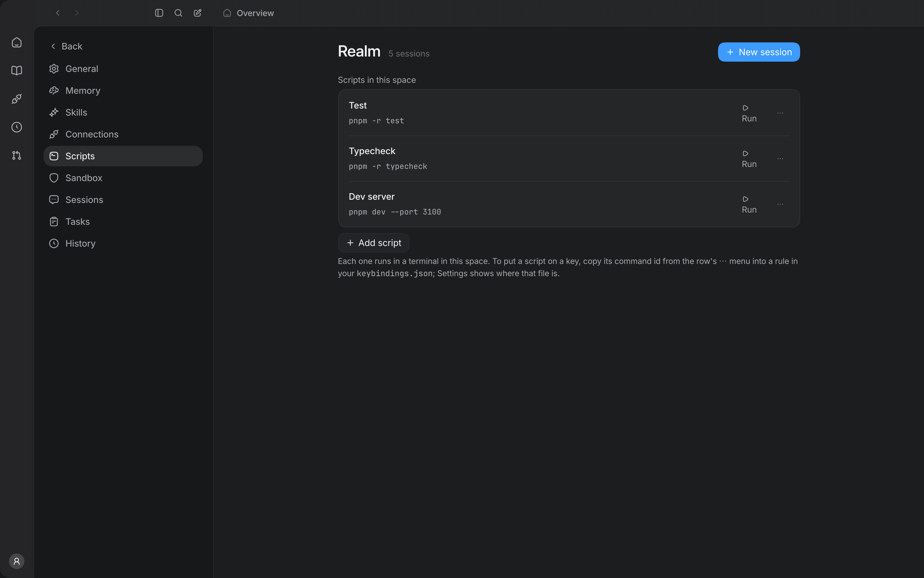This screenshot has height=578, width=924.
Task: Click the 'pnpm -r test' command text
Action: [x=376, y=121]
